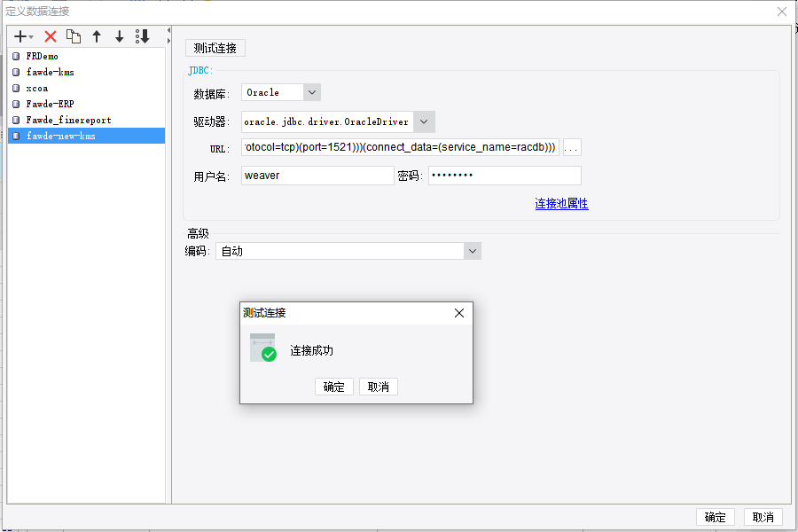Click the success checkmark icon in popup

tap(269, 355)
